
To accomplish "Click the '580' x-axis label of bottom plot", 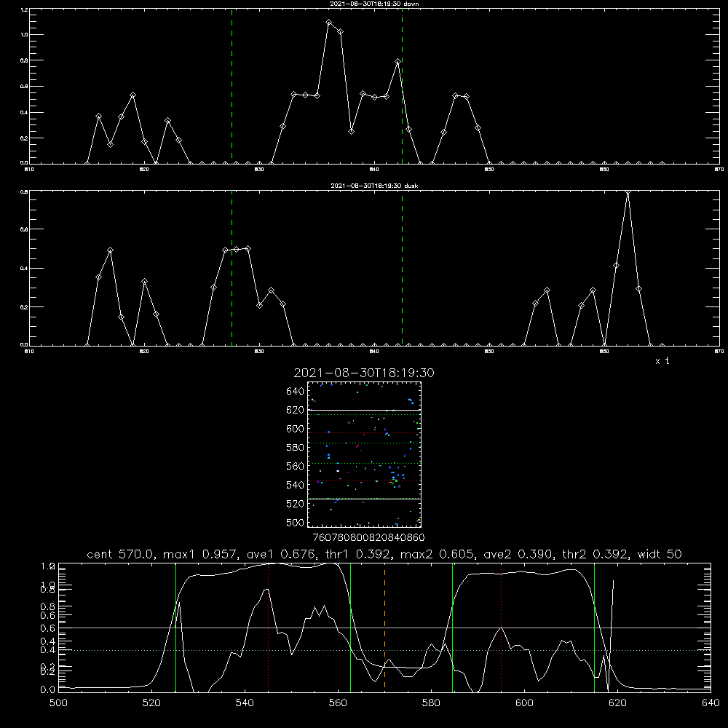I will click(x=431, y=703).
